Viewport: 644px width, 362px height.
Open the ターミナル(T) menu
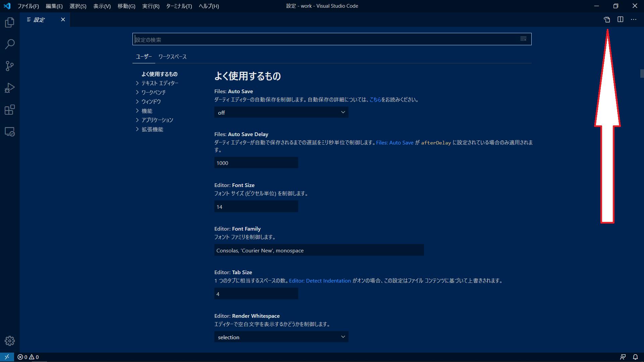click(179, 6)
